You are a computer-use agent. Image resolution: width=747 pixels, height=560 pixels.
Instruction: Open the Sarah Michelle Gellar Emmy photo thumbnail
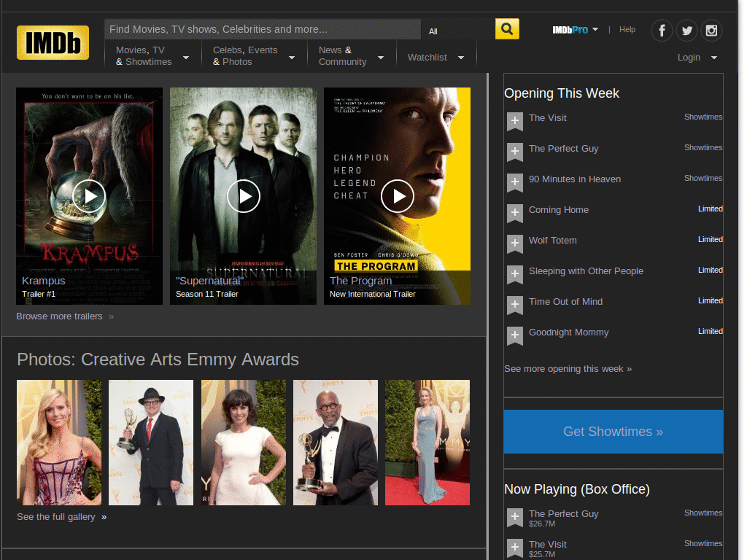[59, 442]
